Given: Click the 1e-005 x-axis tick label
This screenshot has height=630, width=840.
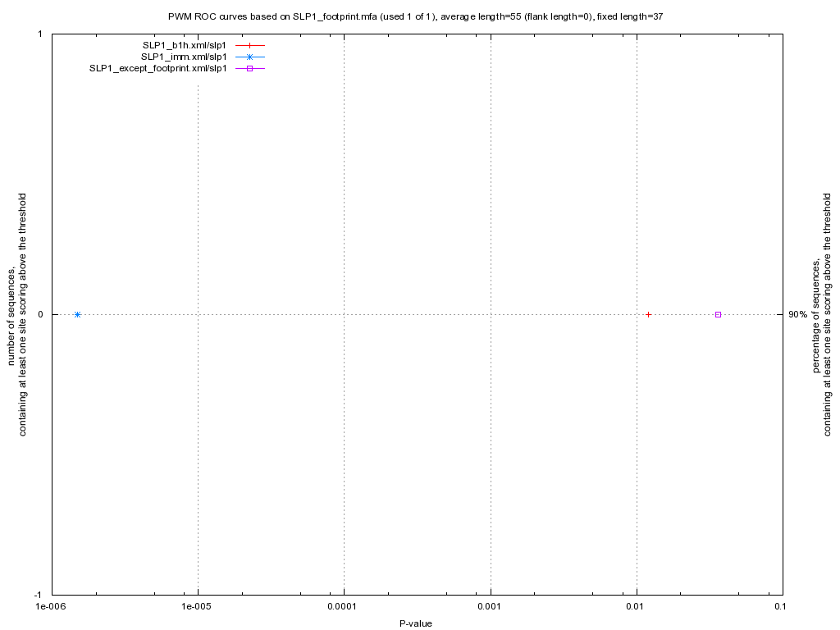Looking at the screenshot, I should coord(197,607).
